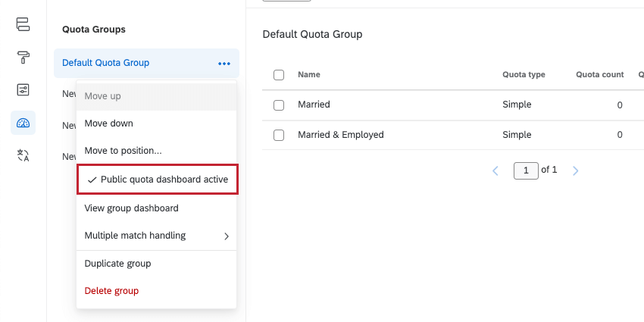
Task: Click the three-dot menu on Default Quota Group
Action: (224, 64)
